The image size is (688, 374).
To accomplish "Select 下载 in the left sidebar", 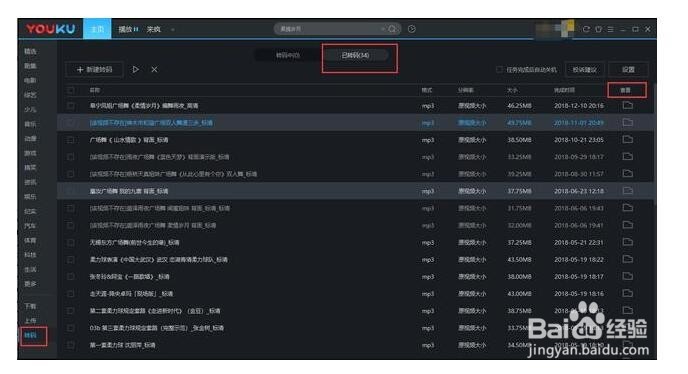I will 30,306.
